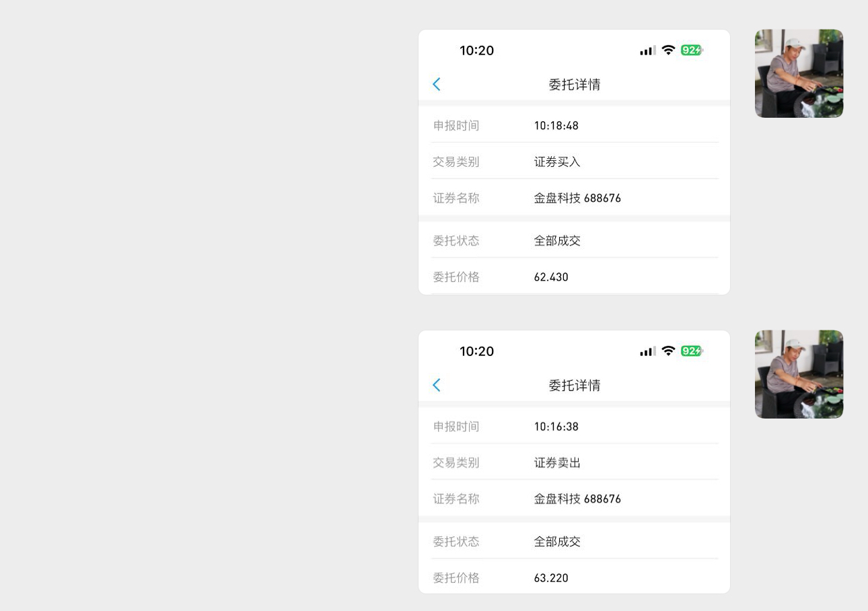868x611 pixels.
Task: Click the 委托详情 title in the buy-order screenshot
Action: [x=574, y=85]
